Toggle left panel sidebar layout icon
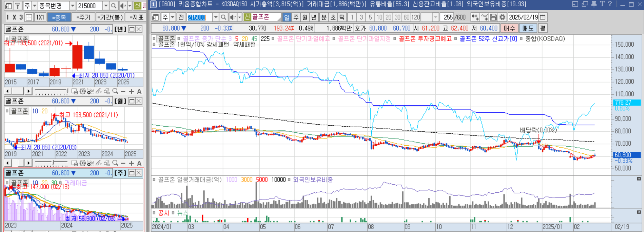 coord(9,6)
